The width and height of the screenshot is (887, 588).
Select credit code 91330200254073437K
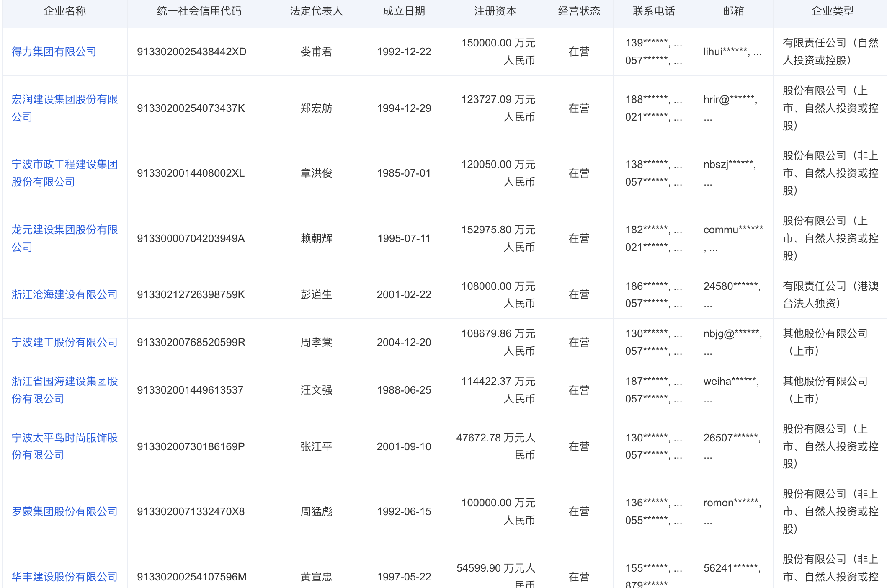tap(191, 108)
